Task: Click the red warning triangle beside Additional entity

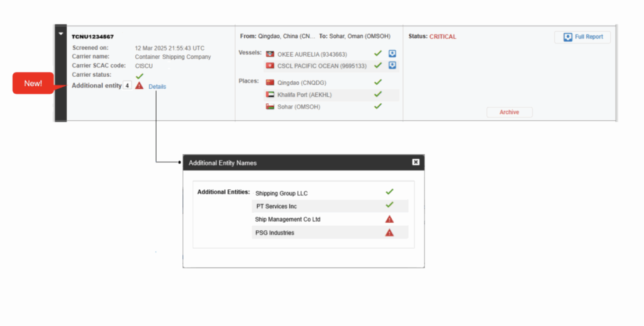Action: pyautogui.click(x=140, y=86)
